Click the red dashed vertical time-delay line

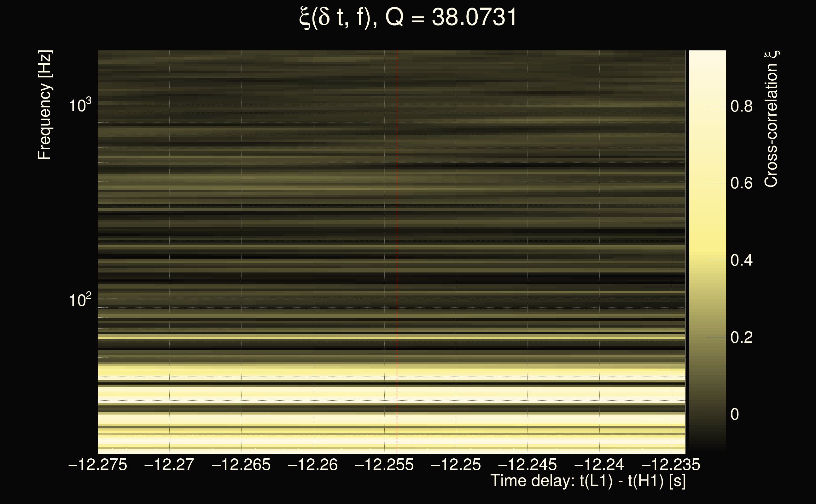tap(397, 233)
